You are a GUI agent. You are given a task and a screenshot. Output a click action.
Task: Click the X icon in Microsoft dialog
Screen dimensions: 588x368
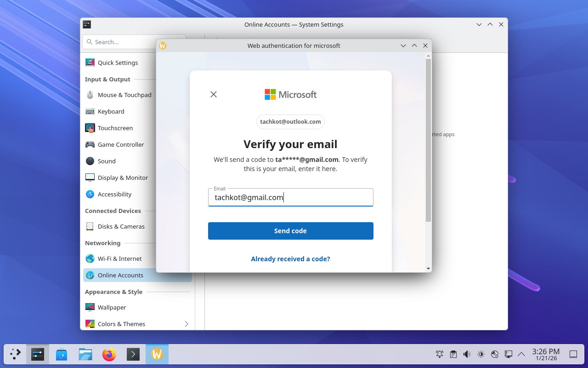point(214,94)
